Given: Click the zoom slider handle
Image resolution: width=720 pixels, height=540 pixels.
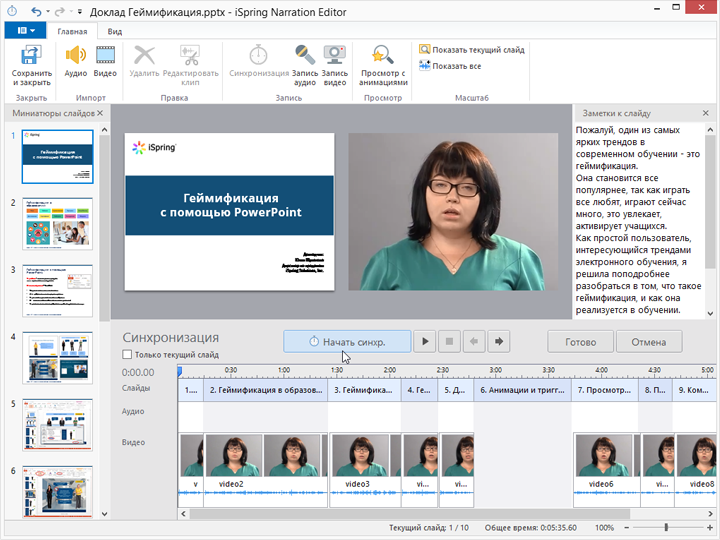Looking at the screenshot, I should point(666,528).
